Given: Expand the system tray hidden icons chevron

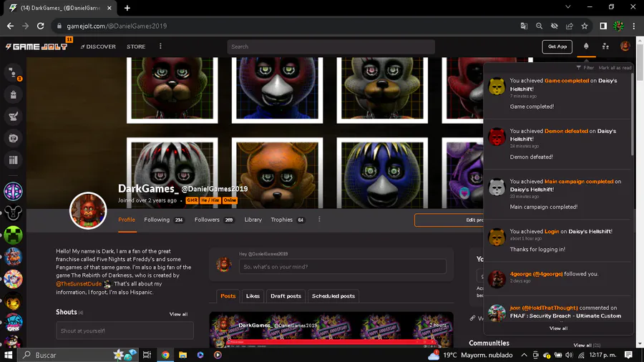Looking at the screenshot, I should click(x=524, y=355).
